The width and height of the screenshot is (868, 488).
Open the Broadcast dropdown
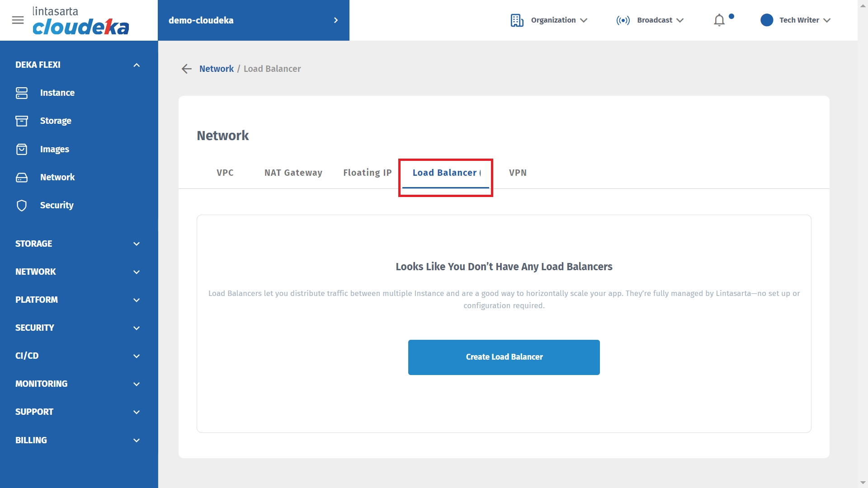650,20
